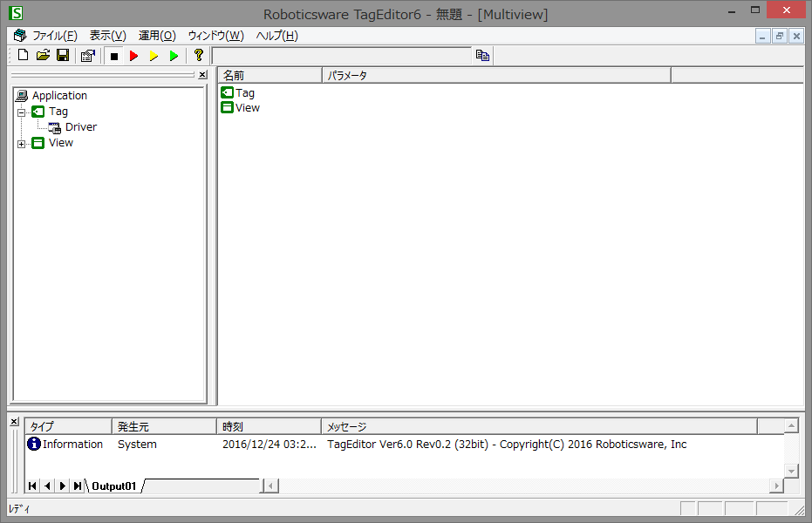Start with the red play arrow

click(x=133, y=56)
